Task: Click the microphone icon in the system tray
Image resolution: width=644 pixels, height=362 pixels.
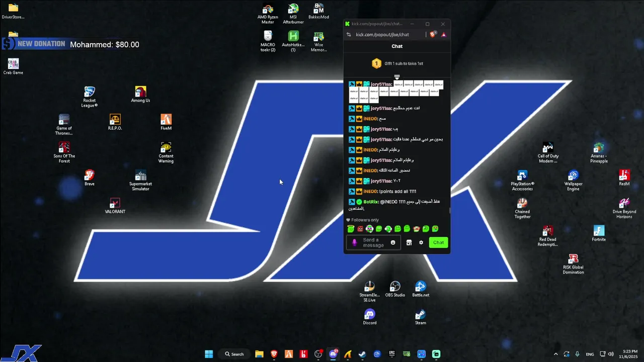Action: click(577, 354)
